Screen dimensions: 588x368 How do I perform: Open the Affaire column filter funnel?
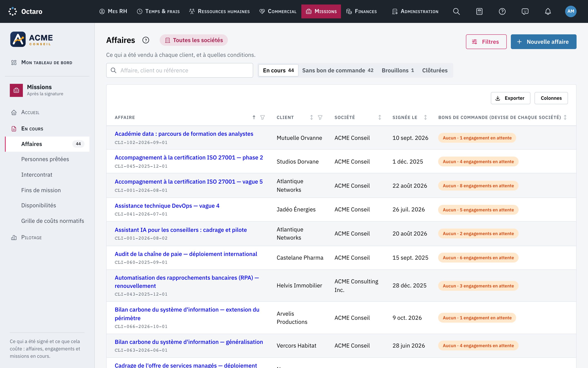[x=262, y=117]
